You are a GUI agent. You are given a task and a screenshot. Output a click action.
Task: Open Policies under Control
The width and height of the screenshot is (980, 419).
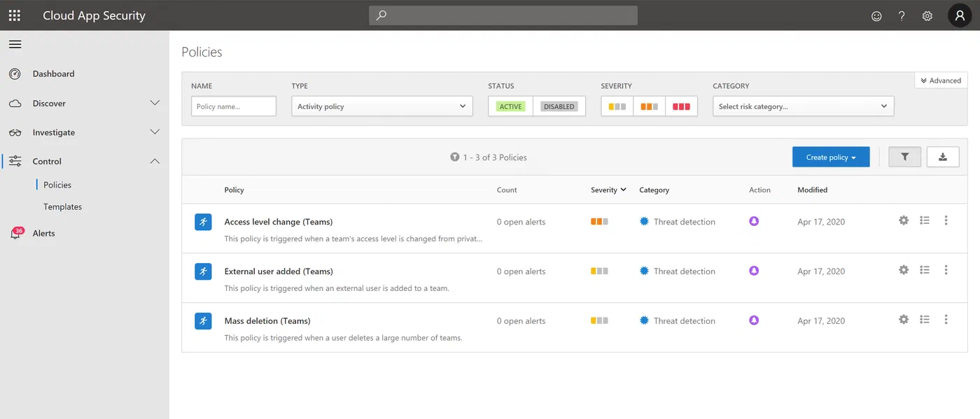pos(57,185)
